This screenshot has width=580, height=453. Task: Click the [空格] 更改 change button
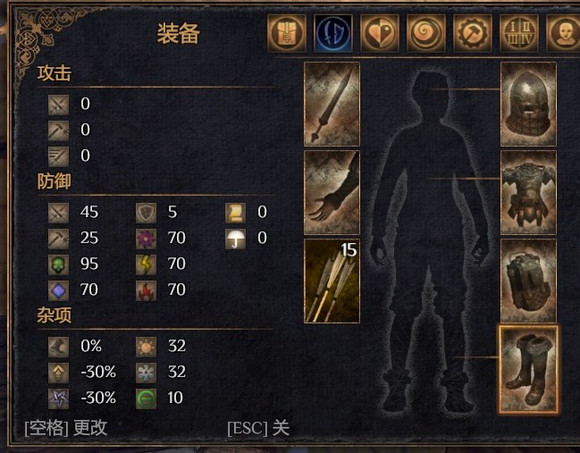coord(66,428)
